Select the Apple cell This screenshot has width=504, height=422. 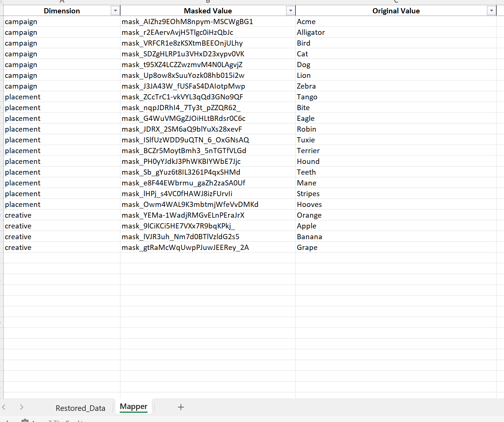point(396,226)
